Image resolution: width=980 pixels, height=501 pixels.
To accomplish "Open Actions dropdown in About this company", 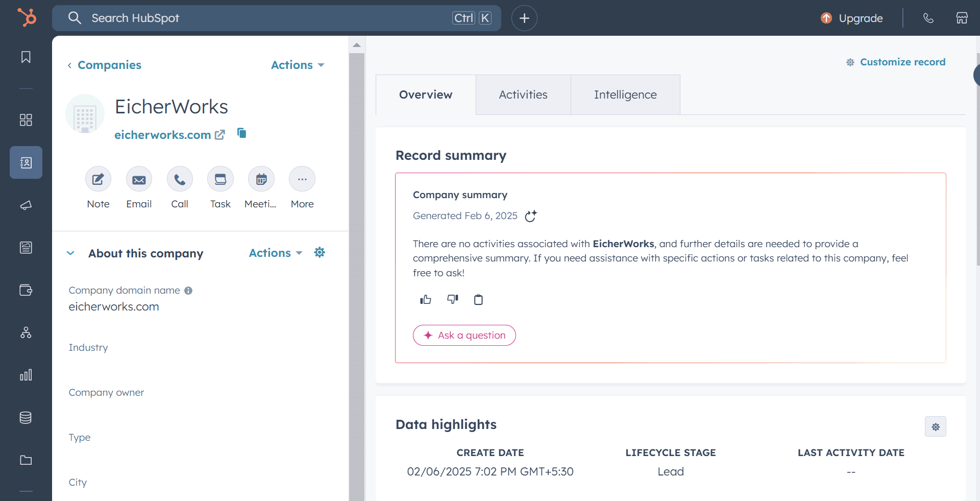I will 276,253.
